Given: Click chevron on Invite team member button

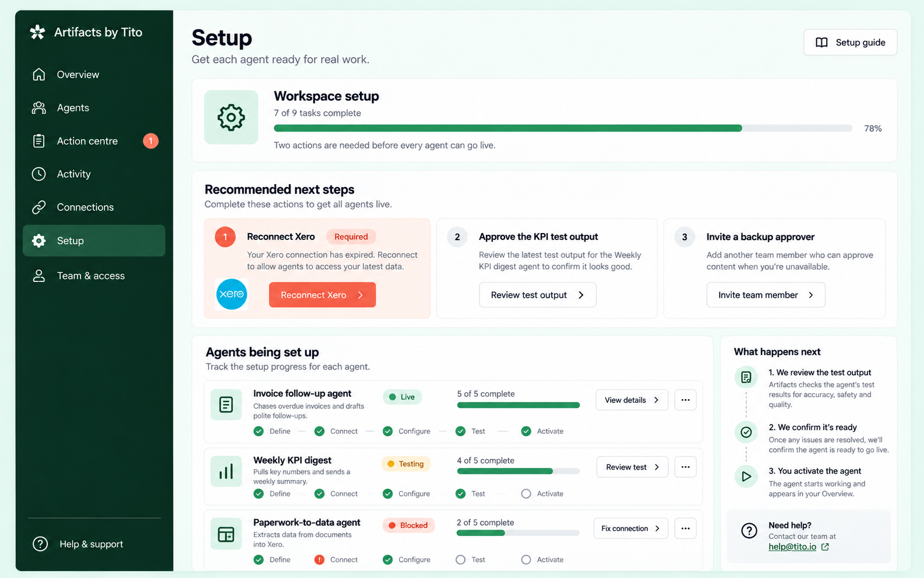Looking at the screenshot, I should click(x=810, y=295).
